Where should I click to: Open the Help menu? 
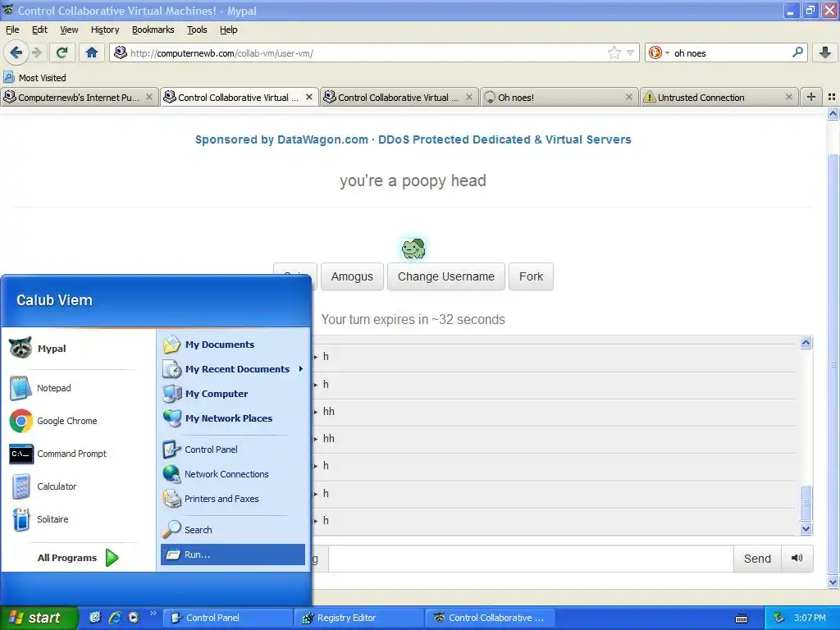tap(228, 30)
